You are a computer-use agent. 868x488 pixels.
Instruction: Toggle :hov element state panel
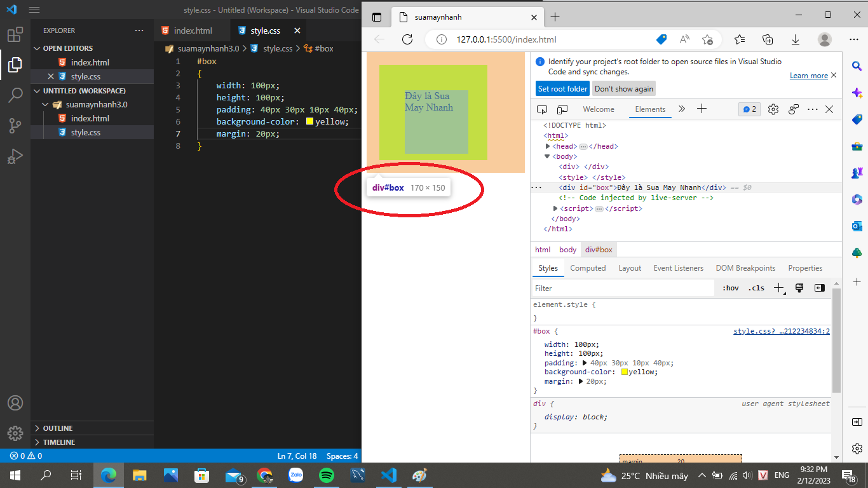(x=731, y=288)
